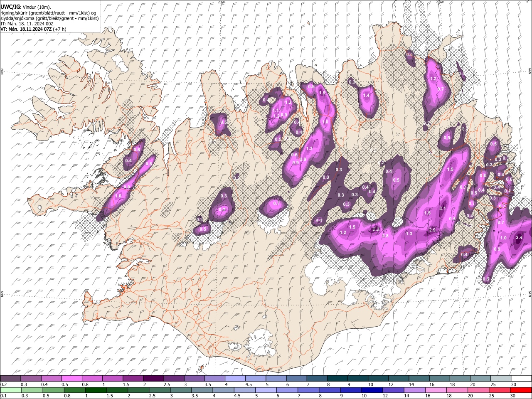Screen dimensions: 532x399
Task: Select the pale grey swatch labeled 25
Action: [500, 378]
